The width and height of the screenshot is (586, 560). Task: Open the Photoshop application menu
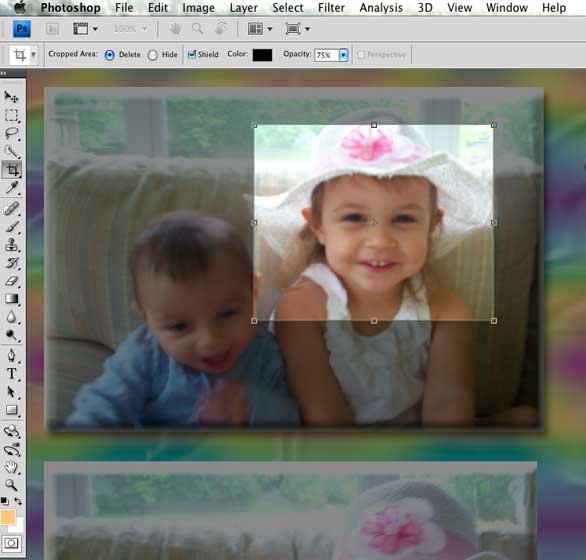point(71,7)
